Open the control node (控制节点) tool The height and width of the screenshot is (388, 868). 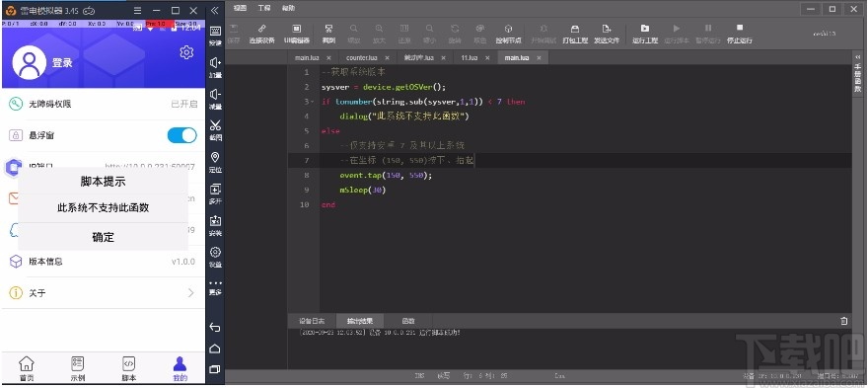click(x=508, y=34)
